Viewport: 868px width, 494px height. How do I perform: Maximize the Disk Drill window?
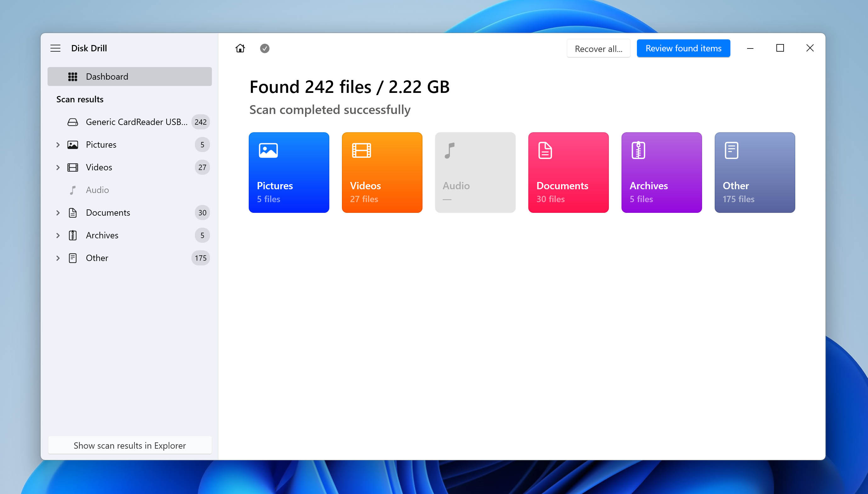(x=780, y=48)
